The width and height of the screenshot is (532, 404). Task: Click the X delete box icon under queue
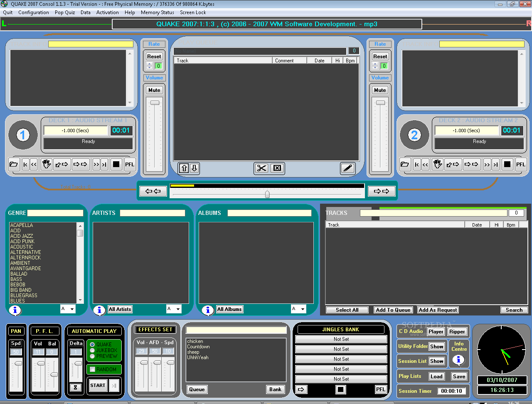pos(277,168)
